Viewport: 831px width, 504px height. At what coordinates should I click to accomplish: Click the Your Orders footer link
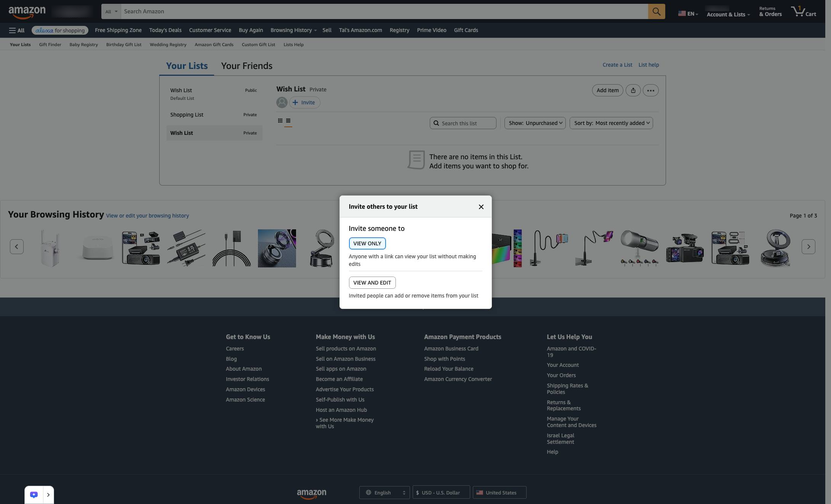click(x=561, y=375)
